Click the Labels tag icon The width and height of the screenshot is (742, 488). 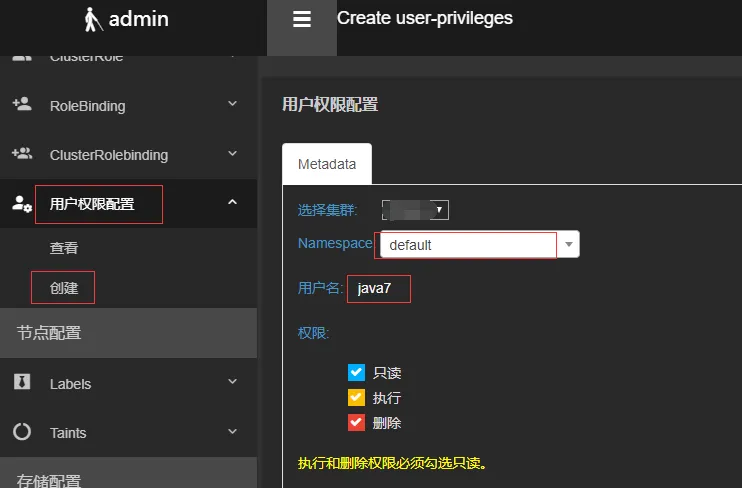22,382
